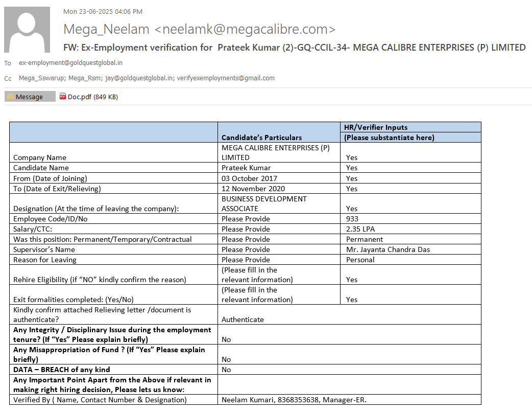Click No in DATA BREACH row
Image resolution: width=532 pixels, height=412 pixels.
coord(226,370)
